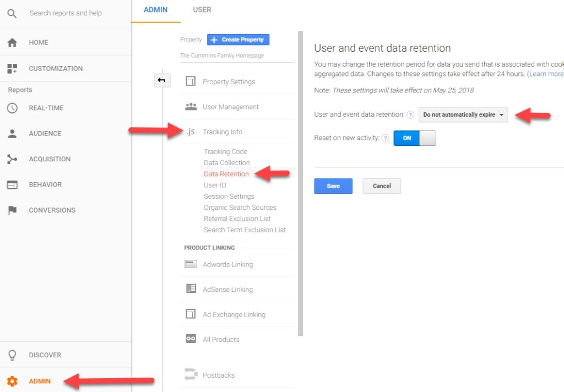Click help icon beside Reset on new activity
Viewport: 564px width, 392px height.
(385, 138)
